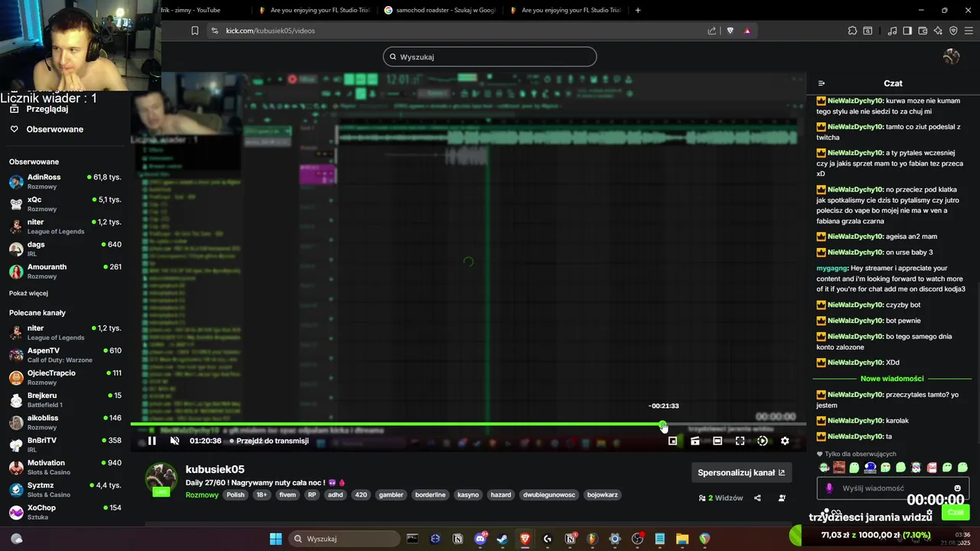The image size is (980, 551).
Task: Insert the mustache-man face emote
Action: [x=839, y=467]
